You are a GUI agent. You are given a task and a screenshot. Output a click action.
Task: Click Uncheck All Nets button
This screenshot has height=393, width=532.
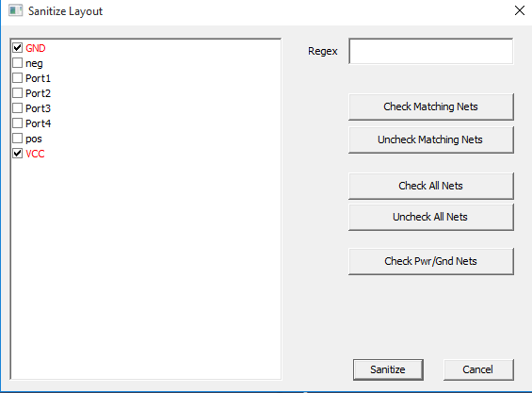tap(431, 217)
